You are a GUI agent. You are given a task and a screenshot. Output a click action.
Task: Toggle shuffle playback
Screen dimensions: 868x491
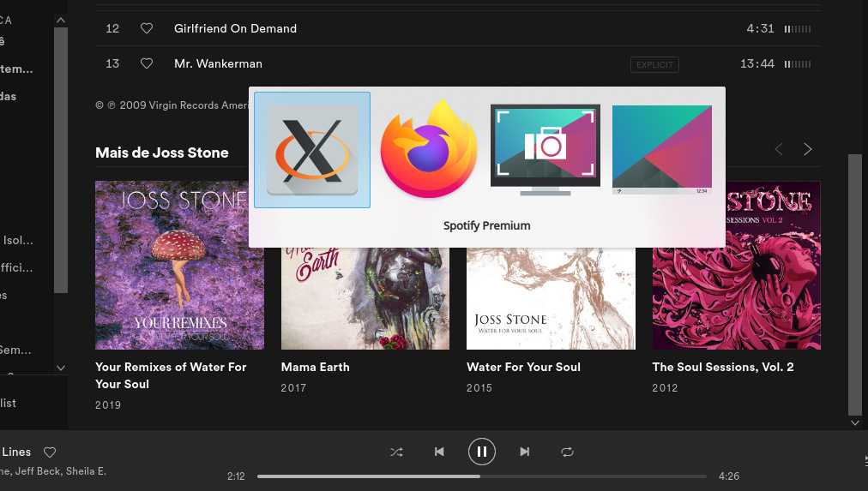point(396,452)
